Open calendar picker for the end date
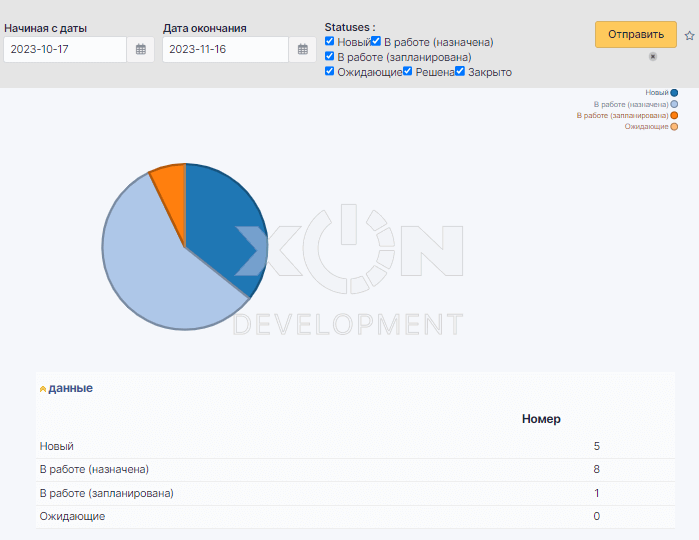This screenshot has width=699, height=540. click(x=303, y=49)
